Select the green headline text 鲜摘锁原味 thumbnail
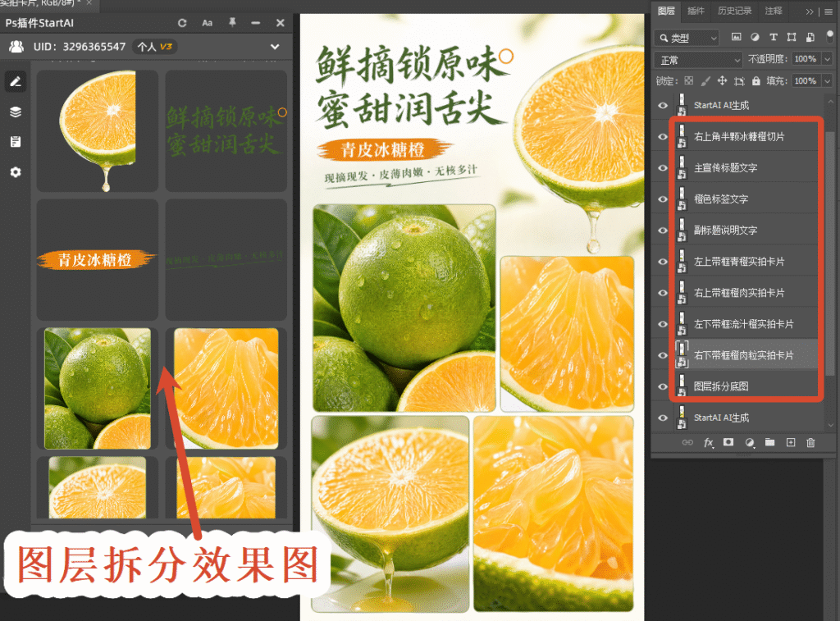 pos(226,130)
